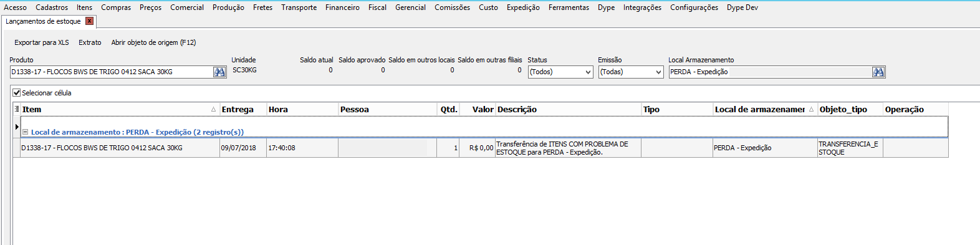Viewport: 980px width, 245px height.
Task: Sort by Local de armazenamento column arrow
Action: click(x=811, y=109)
